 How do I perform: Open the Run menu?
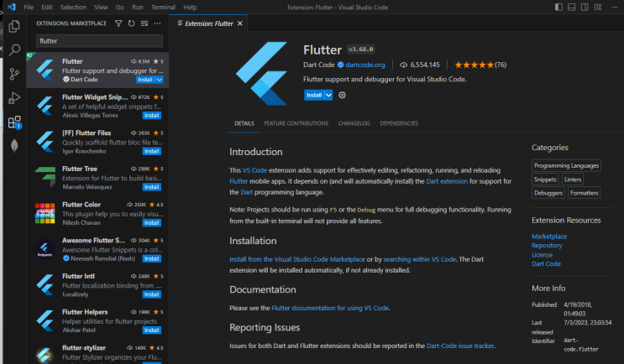tap(138, 8)
